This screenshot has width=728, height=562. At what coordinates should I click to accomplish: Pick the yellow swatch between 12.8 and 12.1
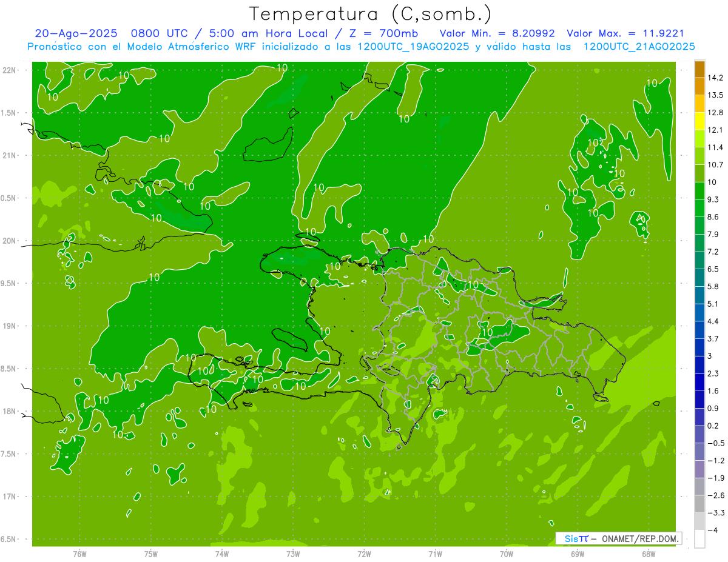(x=699, y=121)
